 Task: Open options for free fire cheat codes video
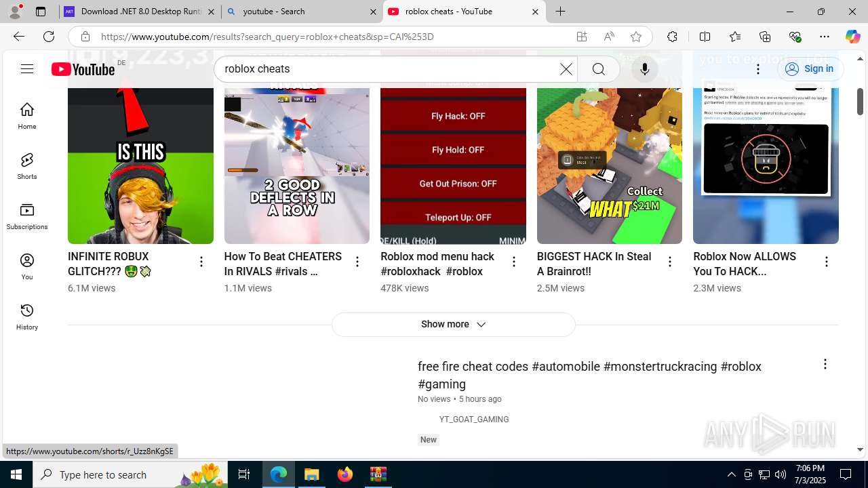click(825, 365)
